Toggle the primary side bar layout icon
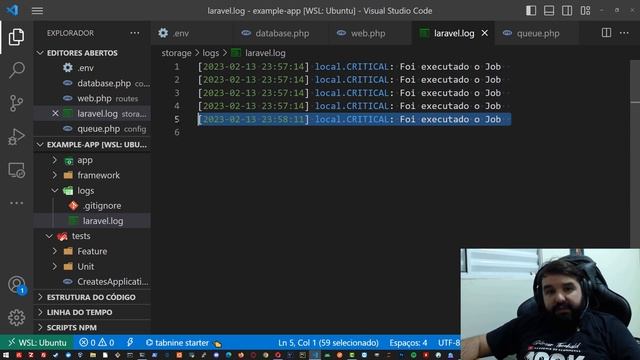640x360 pixels. (x=531, y=11)
